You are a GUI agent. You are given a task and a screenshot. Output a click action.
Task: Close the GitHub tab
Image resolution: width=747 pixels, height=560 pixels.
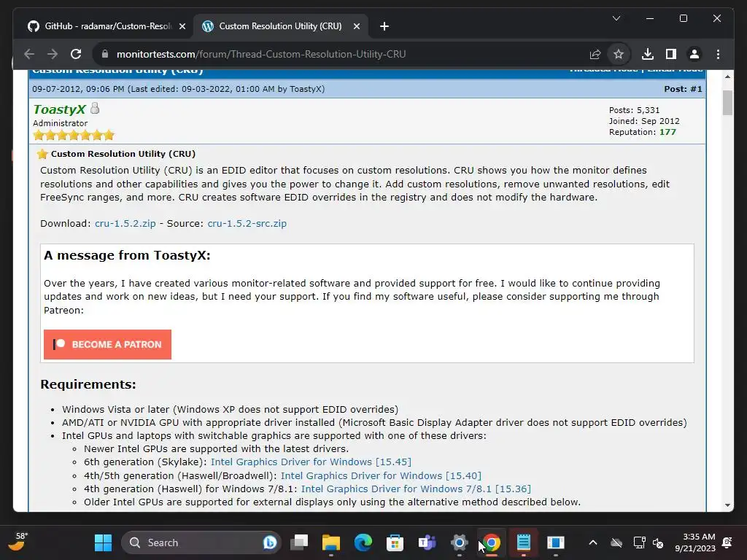(182, 26)
